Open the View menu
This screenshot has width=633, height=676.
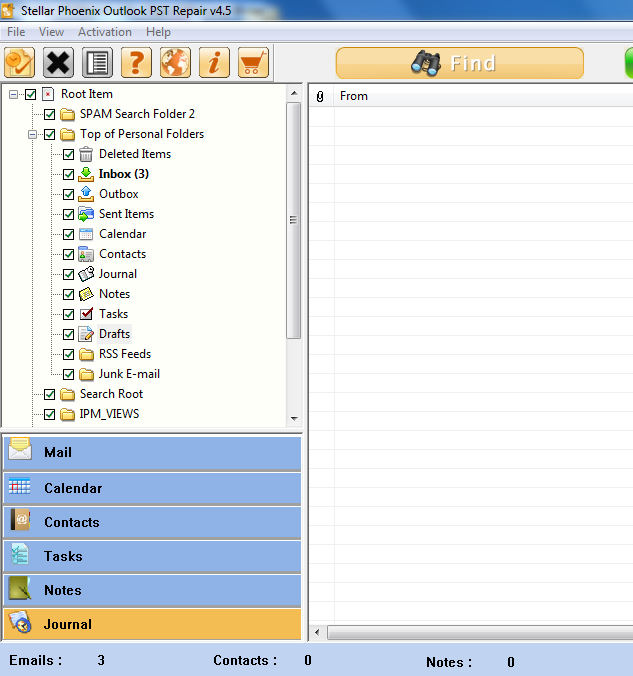tap(51, 32)
